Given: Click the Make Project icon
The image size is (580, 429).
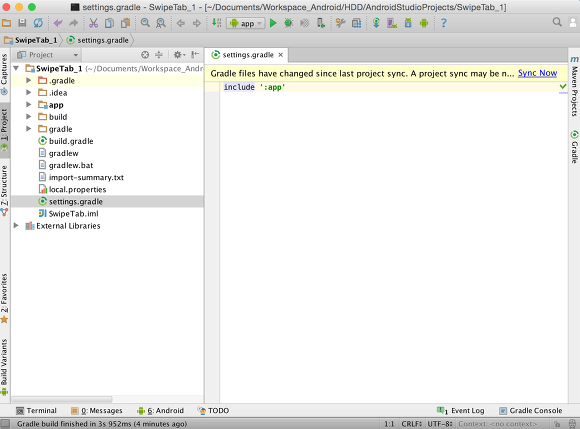Looking at the screenshot, I should click(x=217, y=23).
